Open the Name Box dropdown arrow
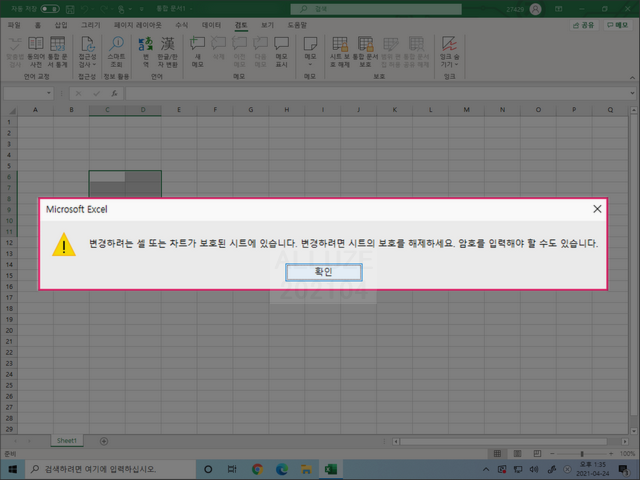This screenshot has width=640, height=480. point(49,93)
